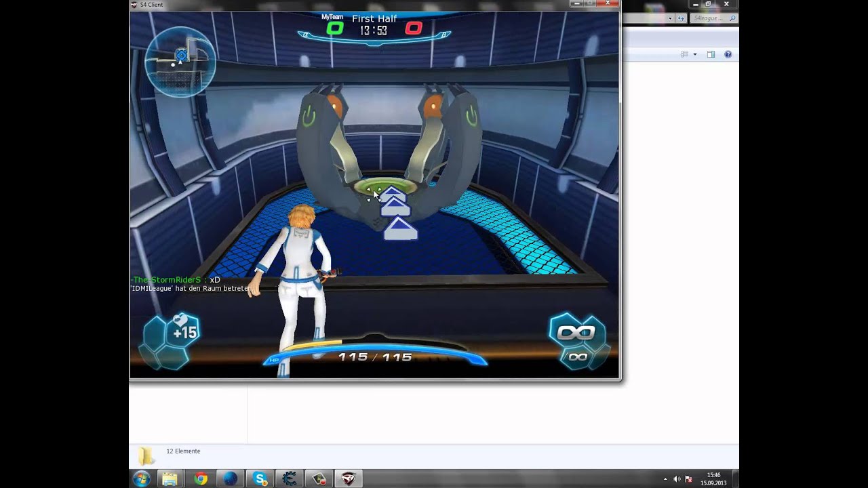The height and width of the screenshot is (488, 868).
Task: Click the 115 / 115 health value
Action: click(375, 357)
